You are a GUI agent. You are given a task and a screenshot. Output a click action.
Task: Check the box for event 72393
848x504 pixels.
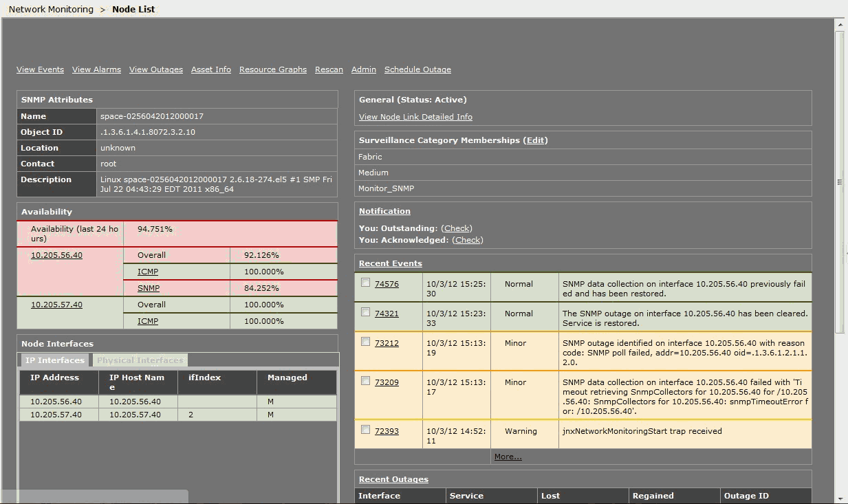coord(365,429)
